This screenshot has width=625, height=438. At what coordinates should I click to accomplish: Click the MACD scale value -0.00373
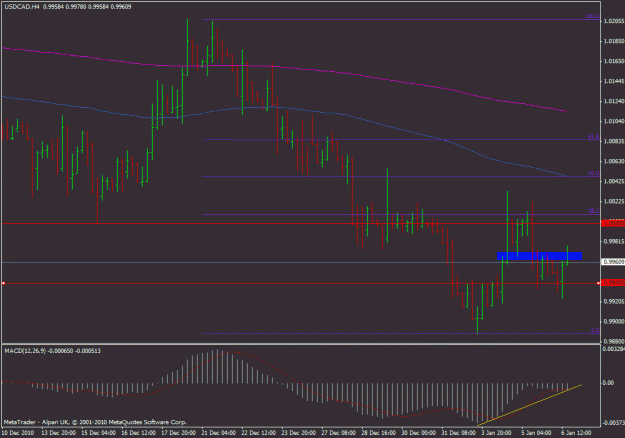(614, 422)
